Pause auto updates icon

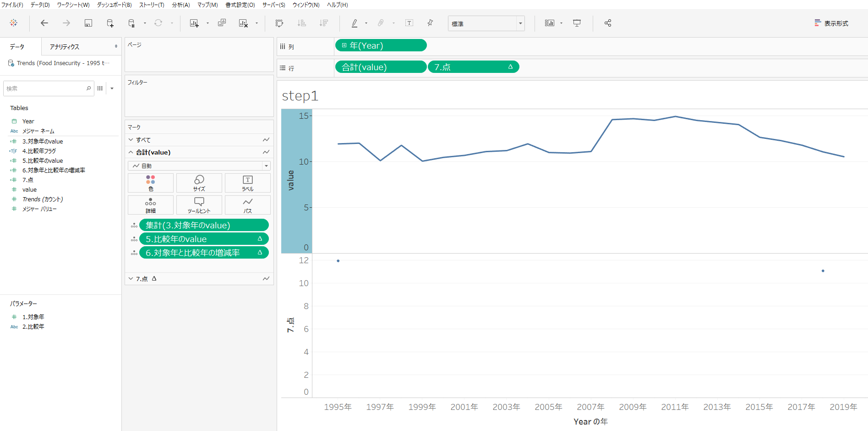point(131,23)
